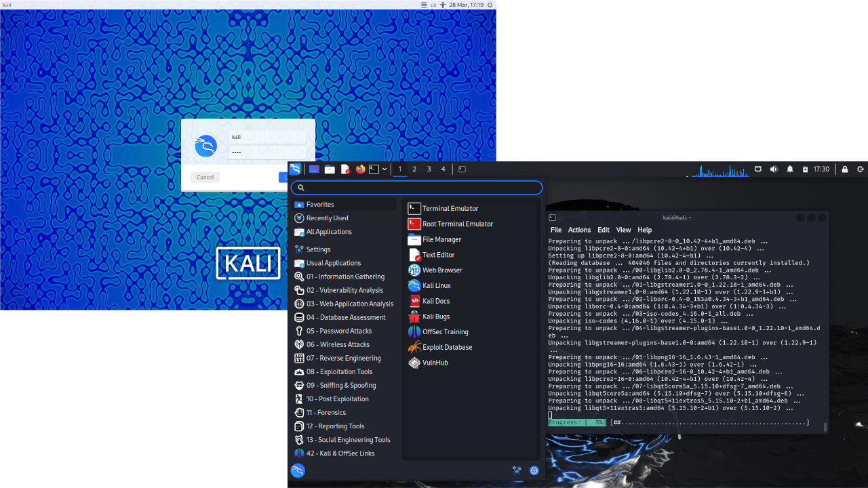Open File Manager from the top panel
868x488 pixels.
tap(330, 169)
